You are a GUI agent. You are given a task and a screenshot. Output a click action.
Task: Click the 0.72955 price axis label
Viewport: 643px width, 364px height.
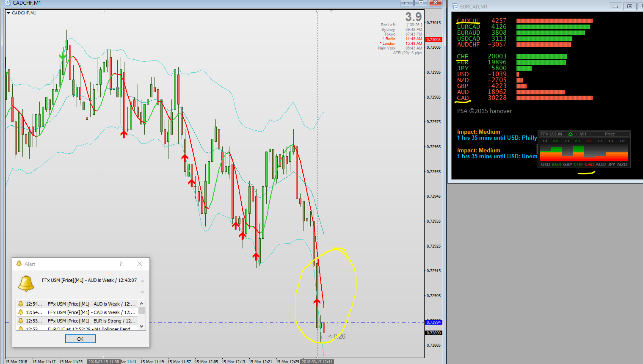tap(433, 172)
